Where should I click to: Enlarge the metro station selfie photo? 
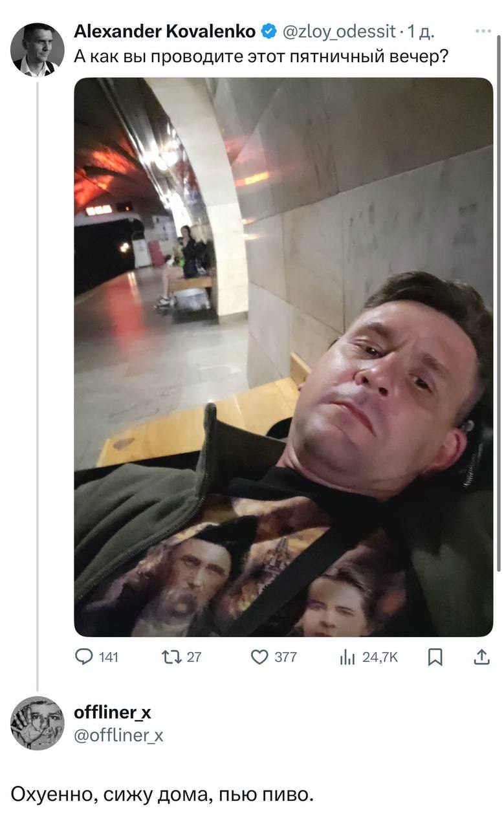(x=283, y=356)
